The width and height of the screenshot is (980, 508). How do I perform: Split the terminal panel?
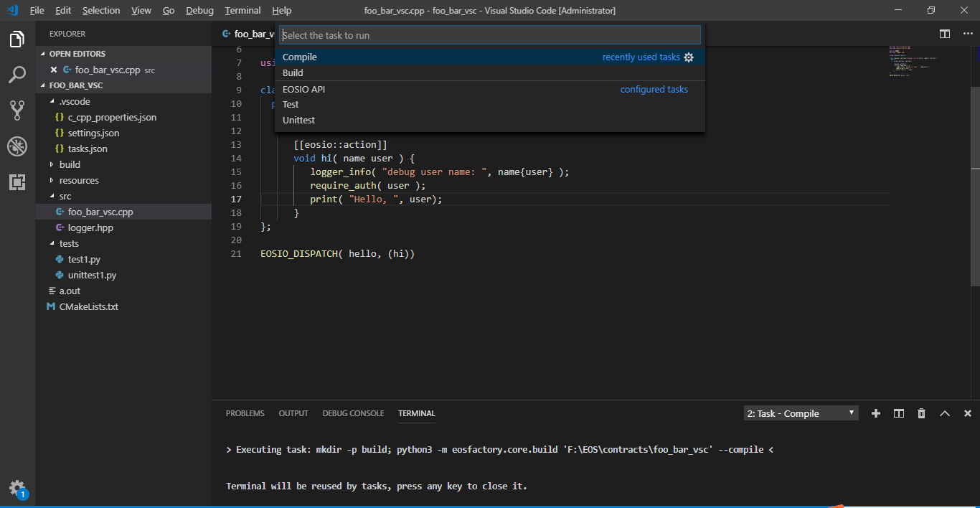click(x=898, y=413)
